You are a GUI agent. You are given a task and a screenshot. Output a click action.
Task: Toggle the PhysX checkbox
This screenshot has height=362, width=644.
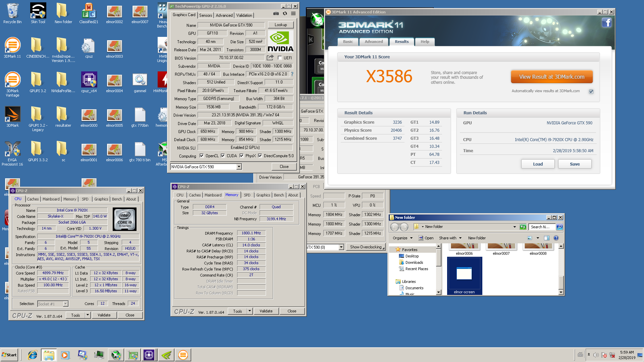[241, 156]
